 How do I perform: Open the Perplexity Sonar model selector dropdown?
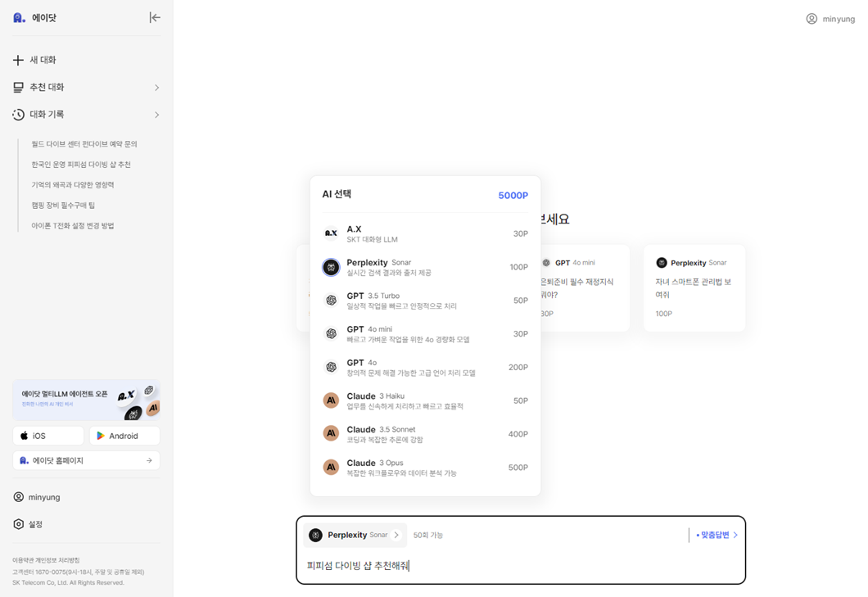pos(355,535)
